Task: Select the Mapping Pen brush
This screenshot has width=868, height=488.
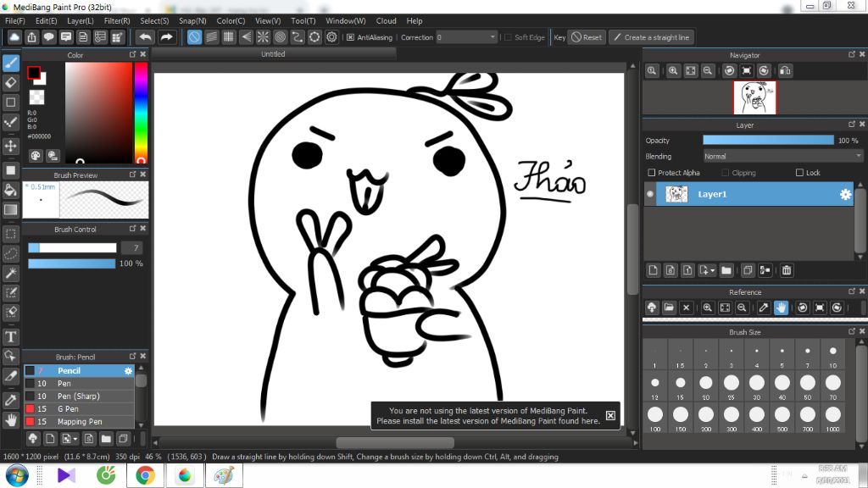Action: 79,422
